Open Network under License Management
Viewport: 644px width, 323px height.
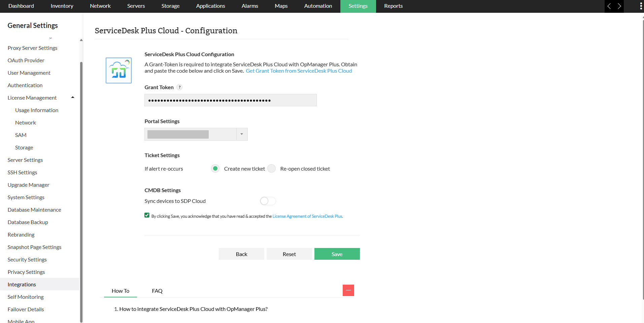point(26,122)
